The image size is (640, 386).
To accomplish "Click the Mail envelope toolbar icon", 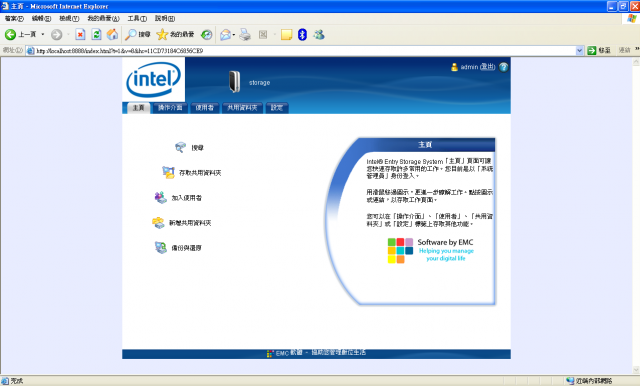I will click(225, 35).
